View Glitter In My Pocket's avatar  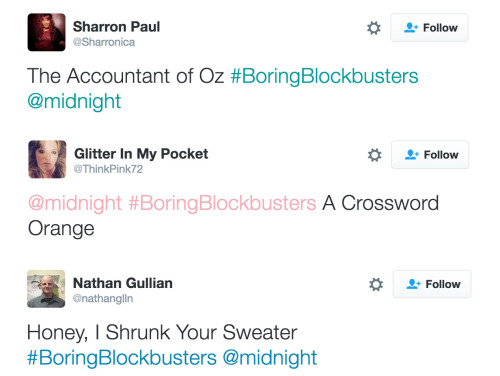point(47,159)
